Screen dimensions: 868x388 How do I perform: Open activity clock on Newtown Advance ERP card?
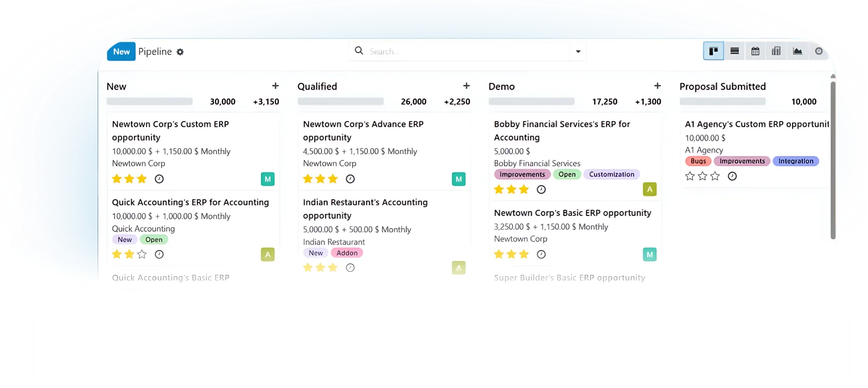[350, 179]
